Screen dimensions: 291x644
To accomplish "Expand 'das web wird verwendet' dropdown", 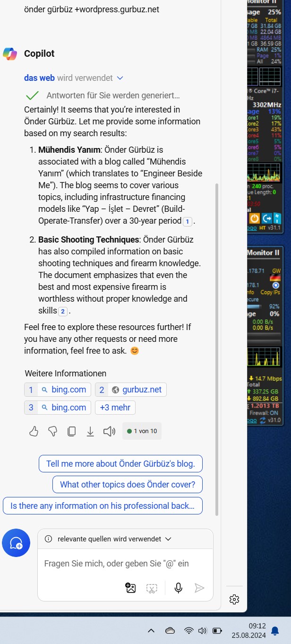I will tap(120, 78).
